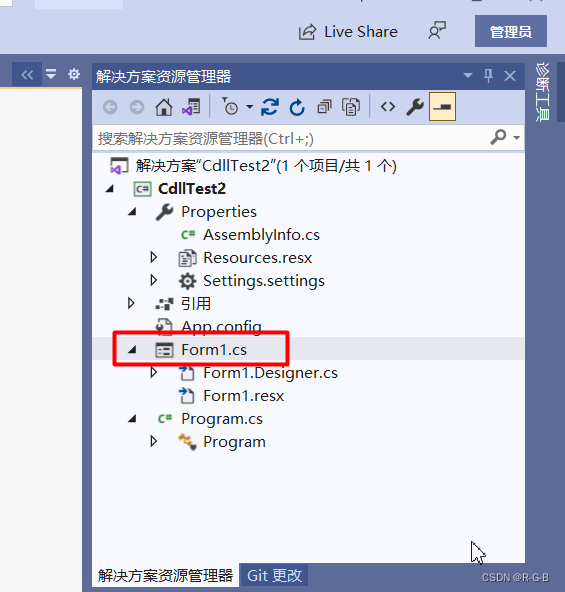Select Resources.resx file
565x592 pixels.
pos(258,258)
